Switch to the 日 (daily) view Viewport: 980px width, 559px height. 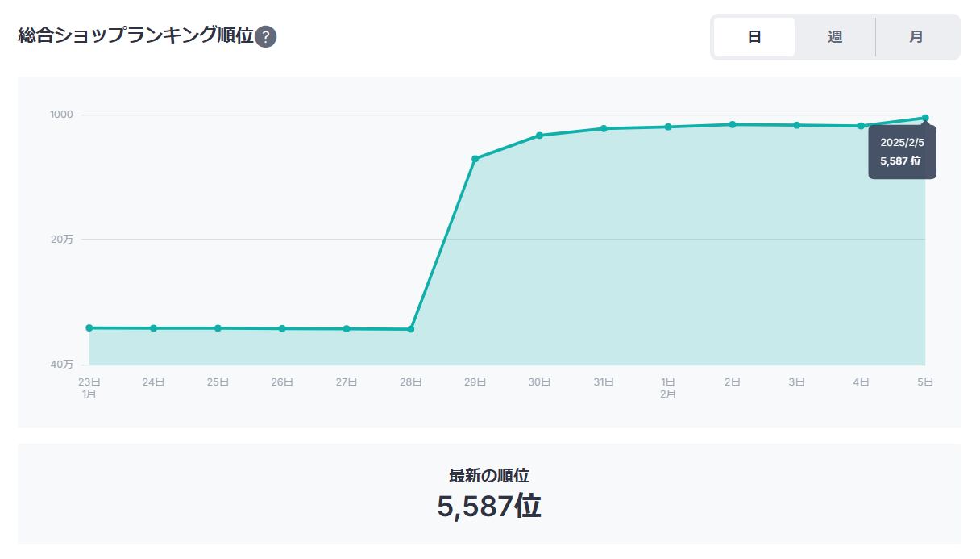[x=754, y=37]
